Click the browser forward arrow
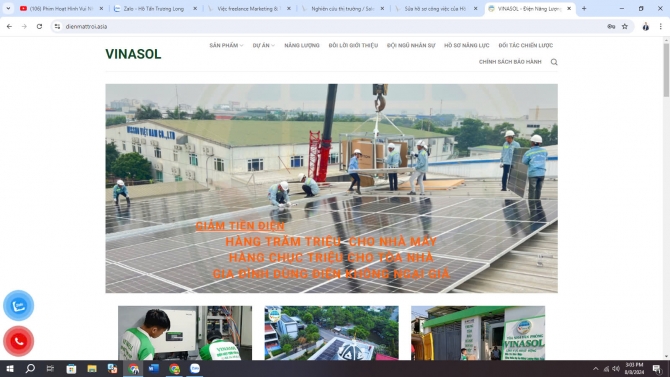Viewport: 670px width, 377px height. click(x=24, y=27)
